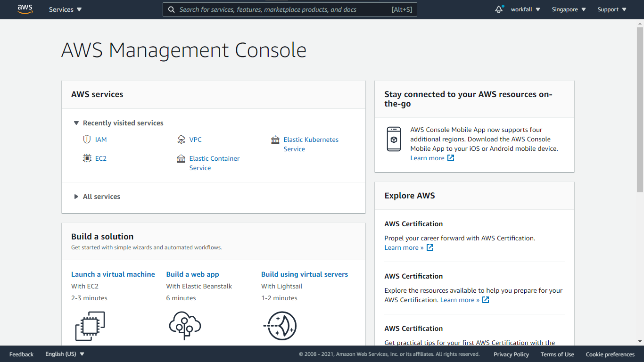Viewport: 644px width, 362px height.
Task: Expand the All services section
Action: point(97,197)
